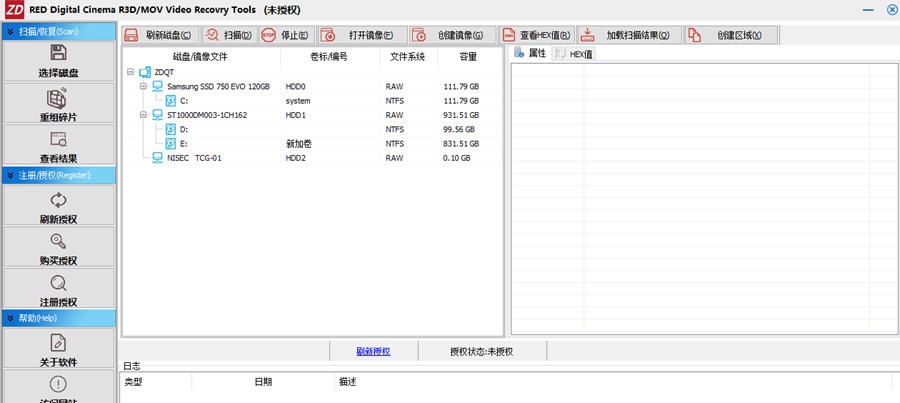Open an image file via 打开镜像
900x403 pixels.
pyautogui.click(x=362, y=35)
